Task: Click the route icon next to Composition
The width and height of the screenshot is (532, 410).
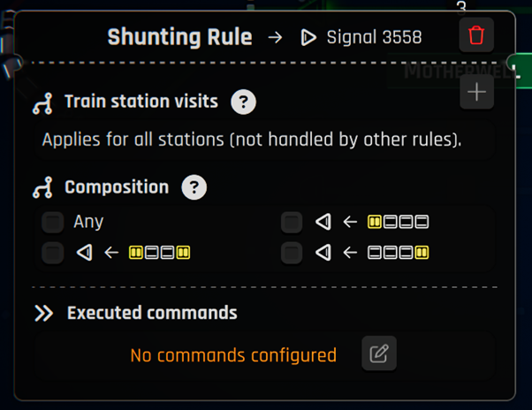Action: [42, 187]
